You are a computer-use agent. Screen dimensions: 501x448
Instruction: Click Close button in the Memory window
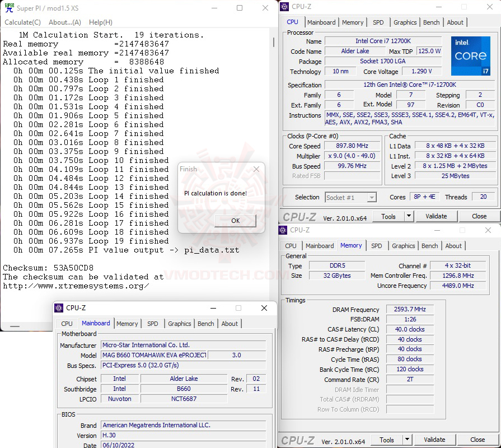(477, 440)
